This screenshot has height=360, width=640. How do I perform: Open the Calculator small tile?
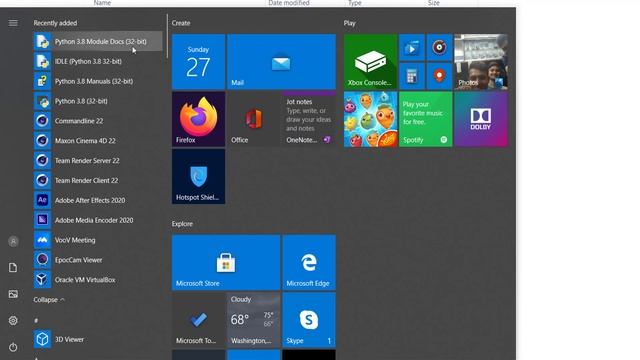412,76
